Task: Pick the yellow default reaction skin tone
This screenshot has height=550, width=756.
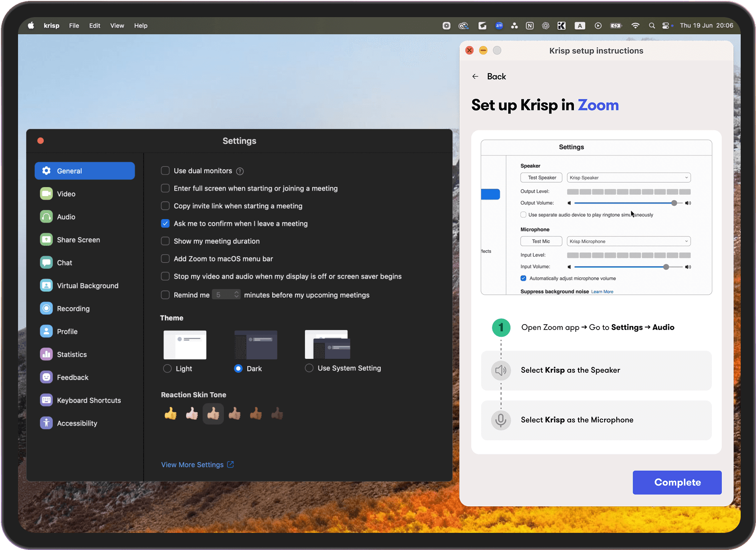Action: point(171,413)
